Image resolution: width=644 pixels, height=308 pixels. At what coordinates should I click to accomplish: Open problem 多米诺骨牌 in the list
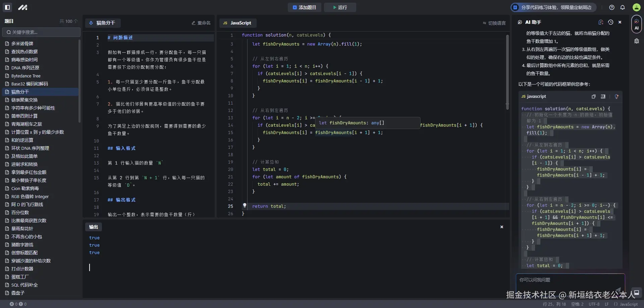click(40, 44)
